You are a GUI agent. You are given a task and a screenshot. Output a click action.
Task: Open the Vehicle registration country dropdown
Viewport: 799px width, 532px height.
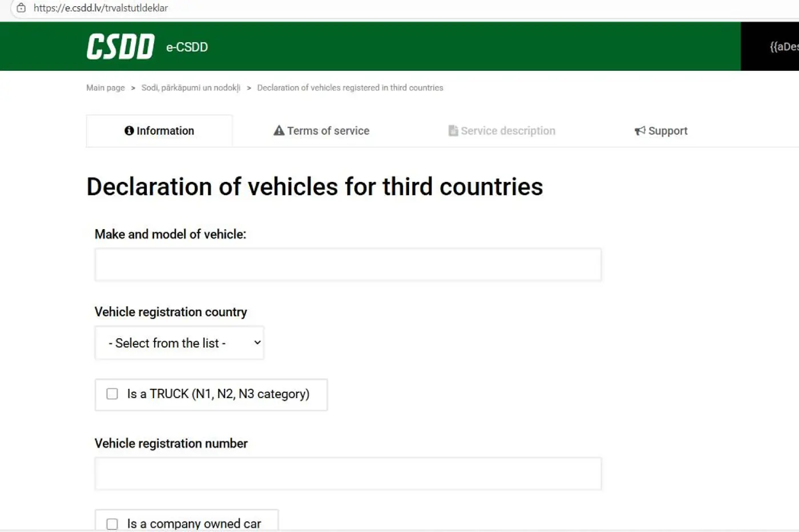coord(179,343)
